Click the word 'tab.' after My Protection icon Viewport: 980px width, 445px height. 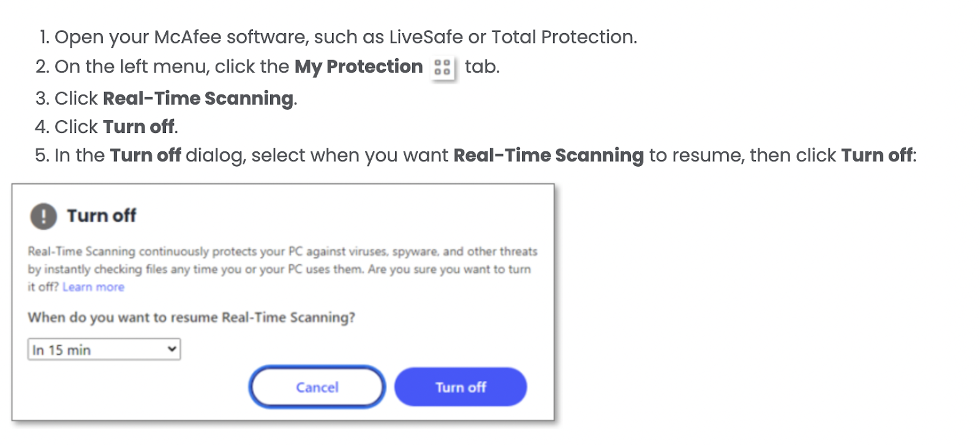coord(482,66)
